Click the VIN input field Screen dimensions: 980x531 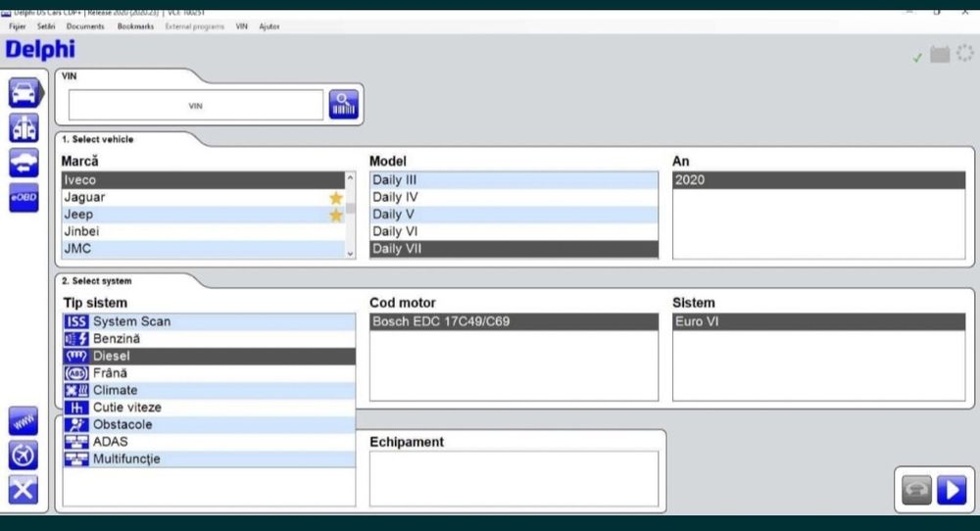click(196, 105)
